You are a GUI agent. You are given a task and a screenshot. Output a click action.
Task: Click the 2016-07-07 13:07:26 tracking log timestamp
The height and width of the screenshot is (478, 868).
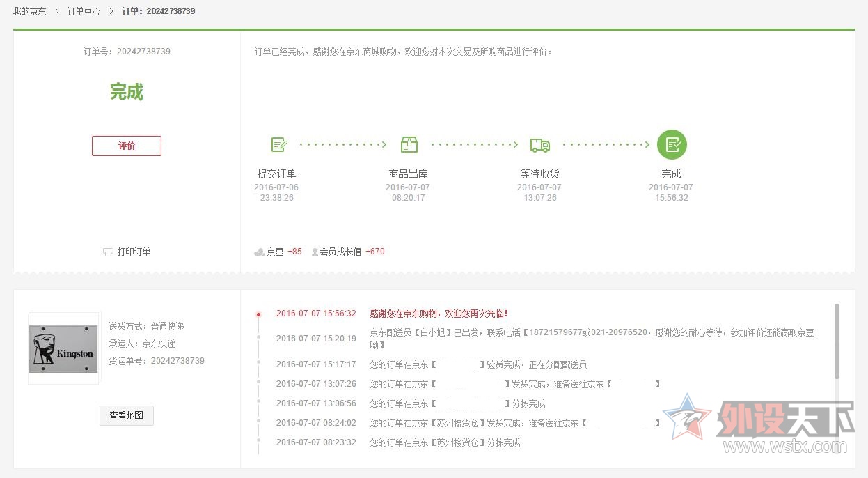316,384
